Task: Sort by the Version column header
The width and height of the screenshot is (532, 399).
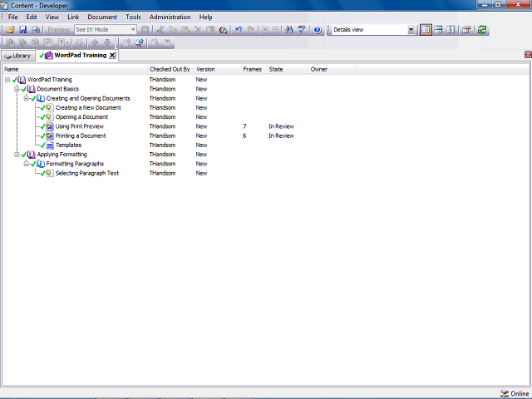Action: (218, 69)
